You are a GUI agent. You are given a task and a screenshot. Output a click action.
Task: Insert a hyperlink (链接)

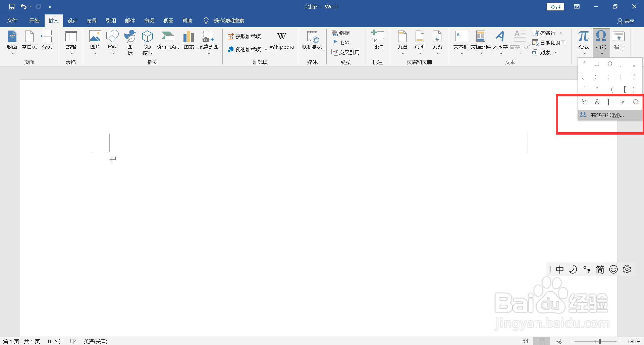click(x=341, y=33)
